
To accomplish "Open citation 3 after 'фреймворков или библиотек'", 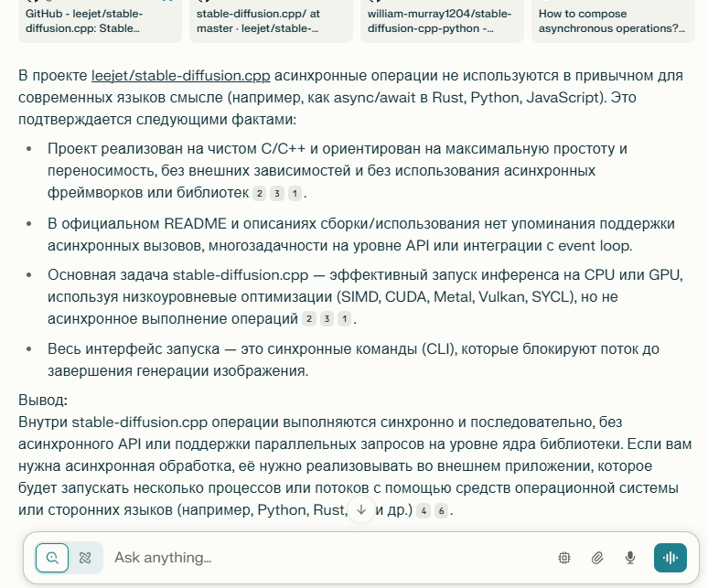I will (x=277, y=194).
